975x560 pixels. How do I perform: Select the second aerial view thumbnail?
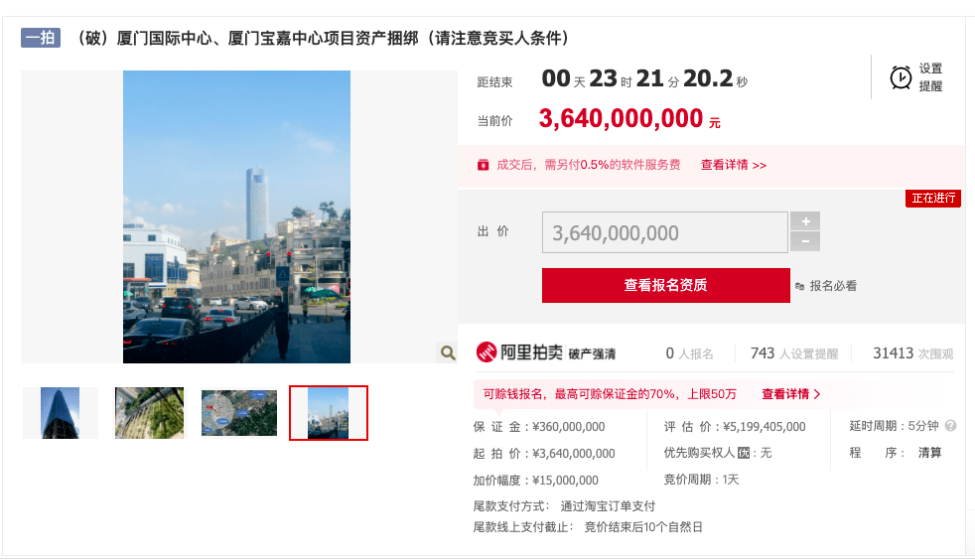click(x=149, y=413)
